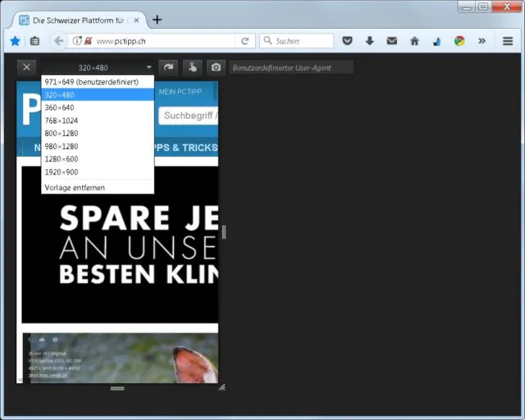
Task: Open the Pocket icon in toolbar
Action: (x=347, y=40)
